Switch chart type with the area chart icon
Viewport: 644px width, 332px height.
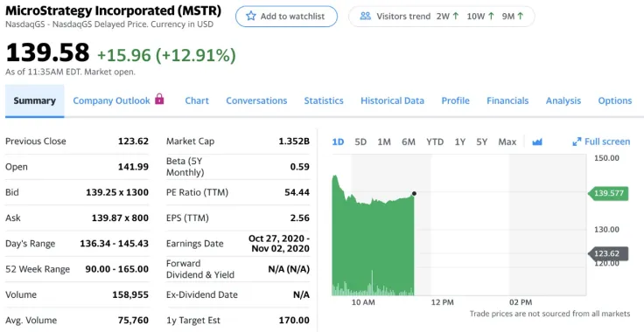point(536,142)
